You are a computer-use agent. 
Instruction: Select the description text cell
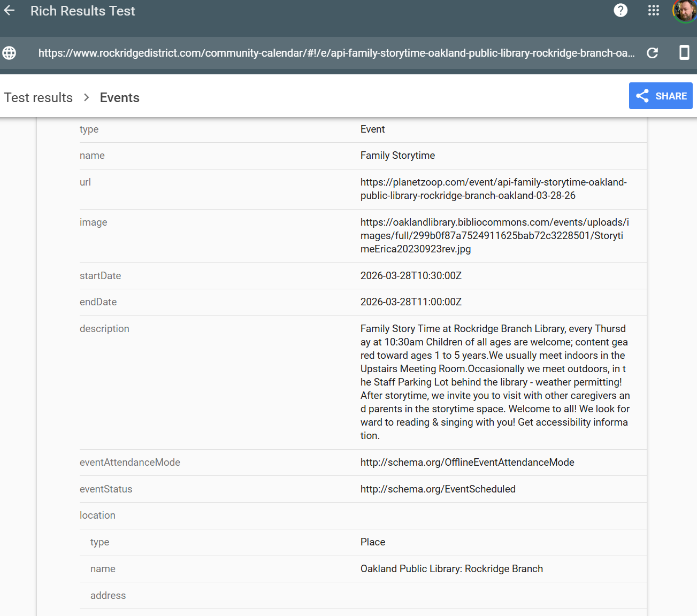tap(494, 382)
